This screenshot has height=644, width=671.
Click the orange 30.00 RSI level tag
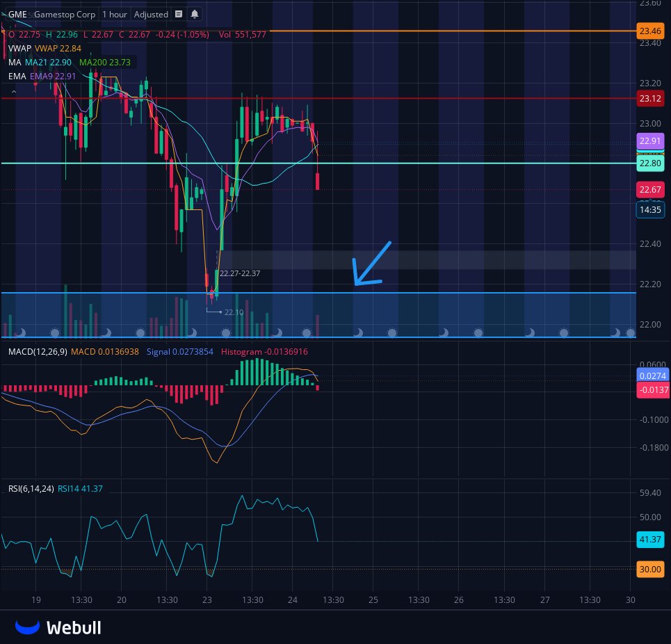pos(650,569)
